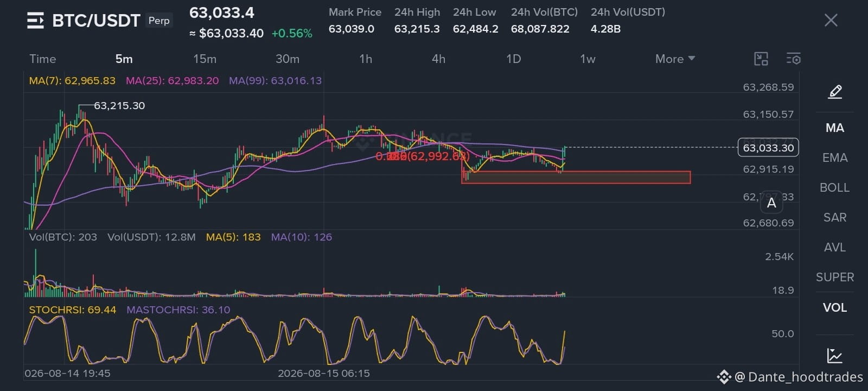The image size is (868, 391).
Task: Click the Vol(USDT): 12.8M label
Action: point(151,237)
